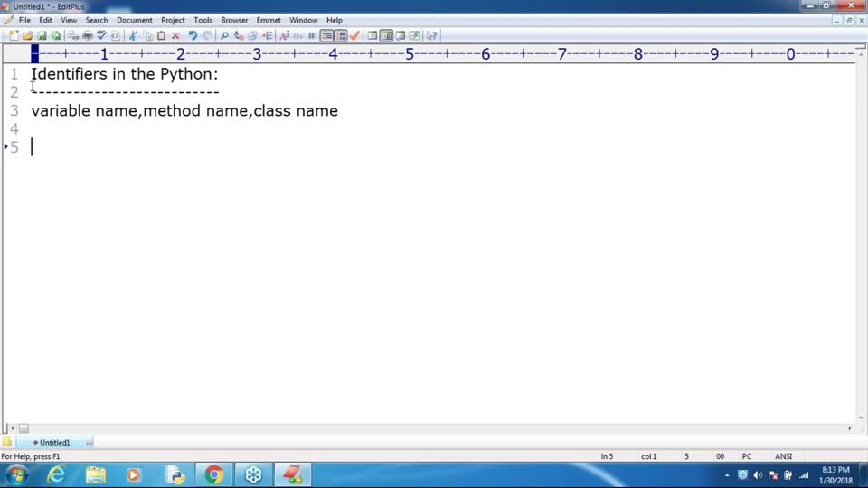Screen dimensions: 868x488
Task: Click the View in Browser icon
Action: tap(115, 36)
